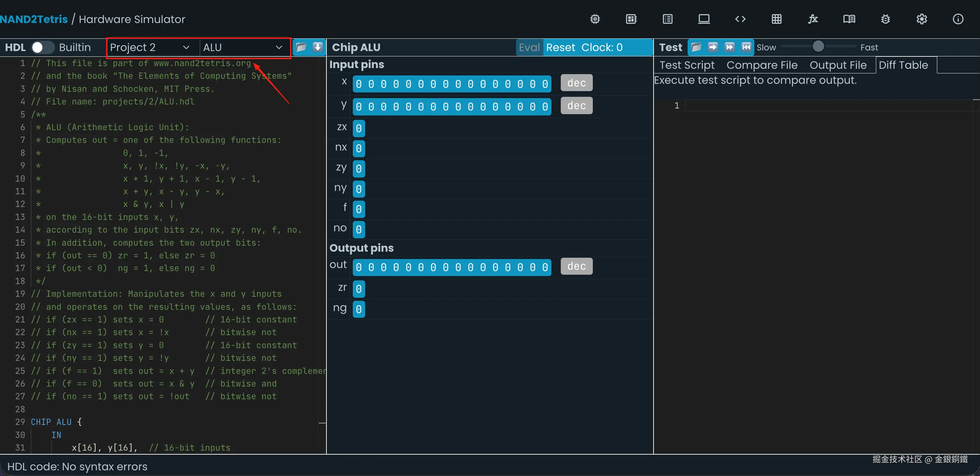
Task: Open the chip hardware simulator icon
Action: tap(595, 19)
